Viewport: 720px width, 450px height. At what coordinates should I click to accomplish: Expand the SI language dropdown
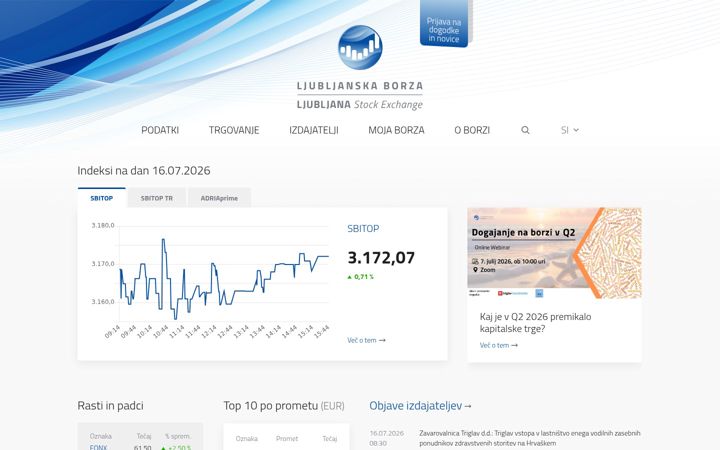pos(569,130)
